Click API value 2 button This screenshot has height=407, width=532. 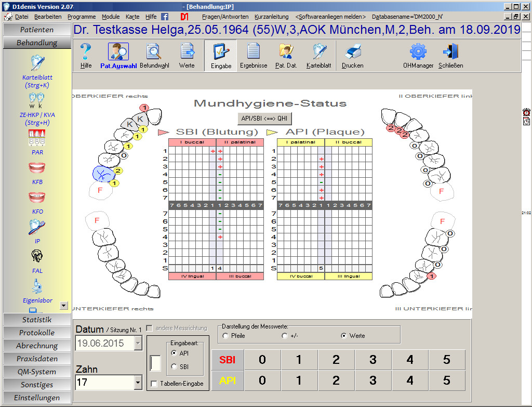tap(336, 380)
